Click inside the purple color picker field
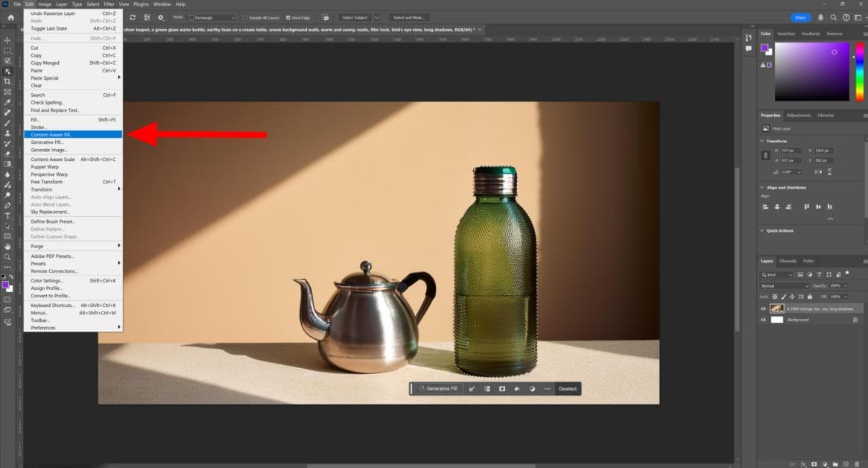Image resolution: width=868 pixels, height=468 pixels. pyautogui.click(x=811, y=72)
